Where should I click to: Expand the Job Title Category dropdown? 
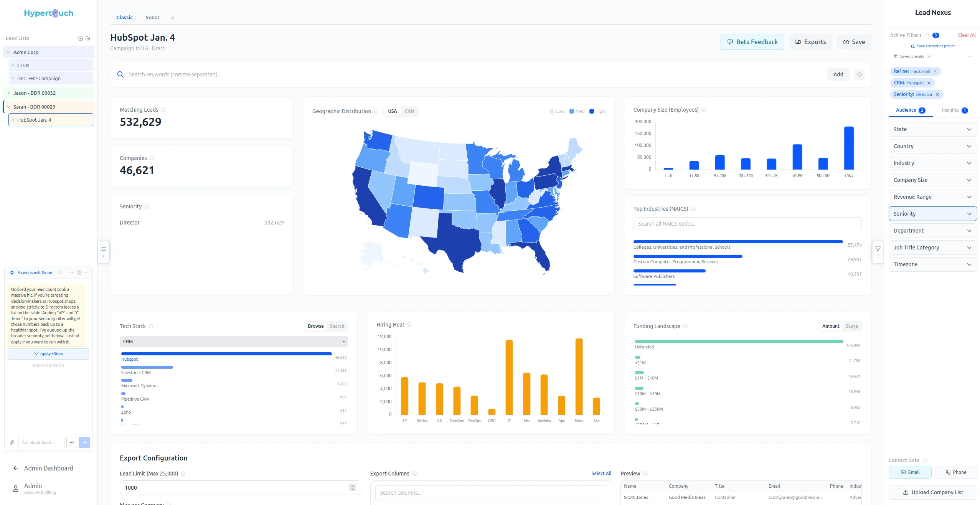point(932,248)
